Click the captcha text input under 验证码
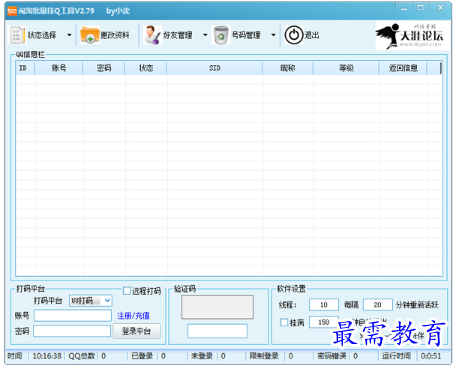Screen dimensions: 454x365 217,331
